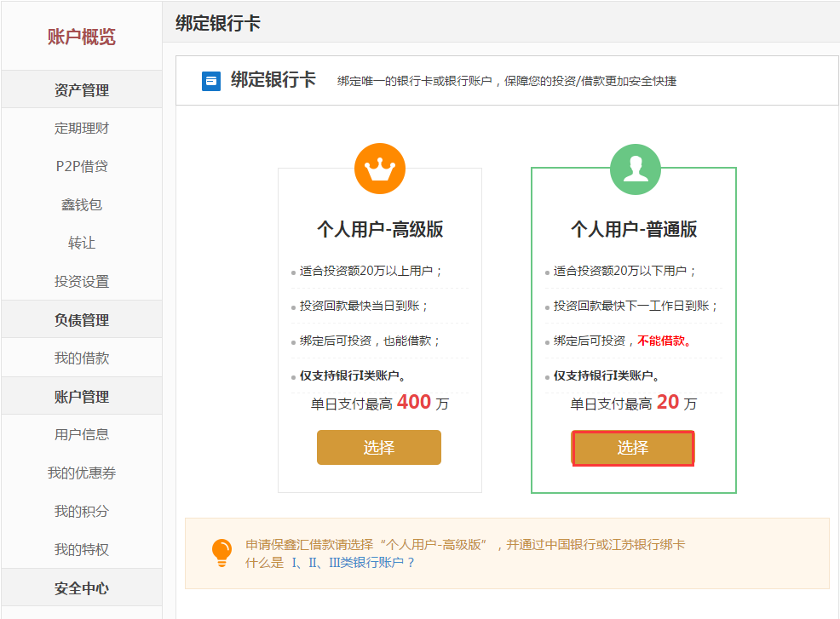The width and height of the screenshot is (840, 619).
Task: Open P2P借贷 menu item
Action: (82, 167)
